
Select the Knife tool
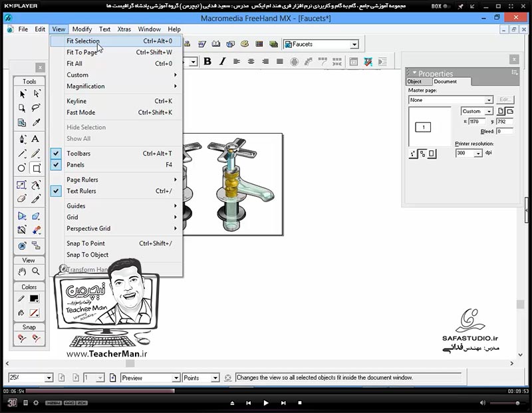pos(36,199)
